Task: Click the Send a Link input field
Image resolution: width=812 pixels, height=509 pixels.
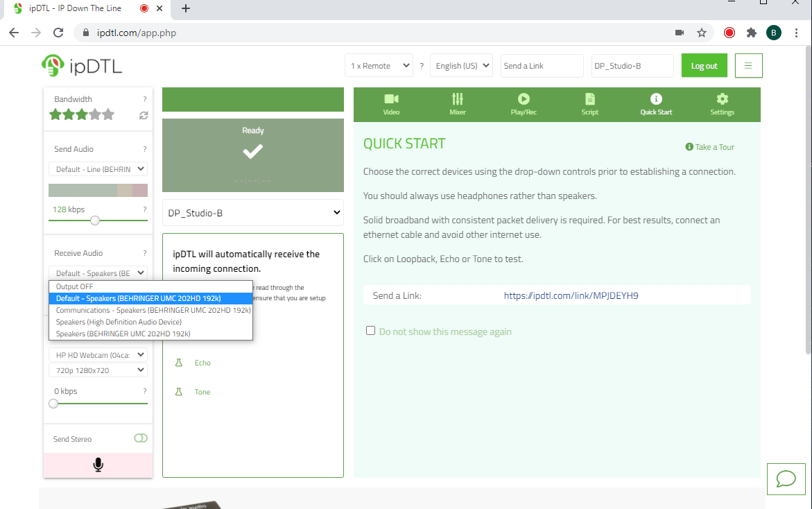Action: click(x=542, y=66)
